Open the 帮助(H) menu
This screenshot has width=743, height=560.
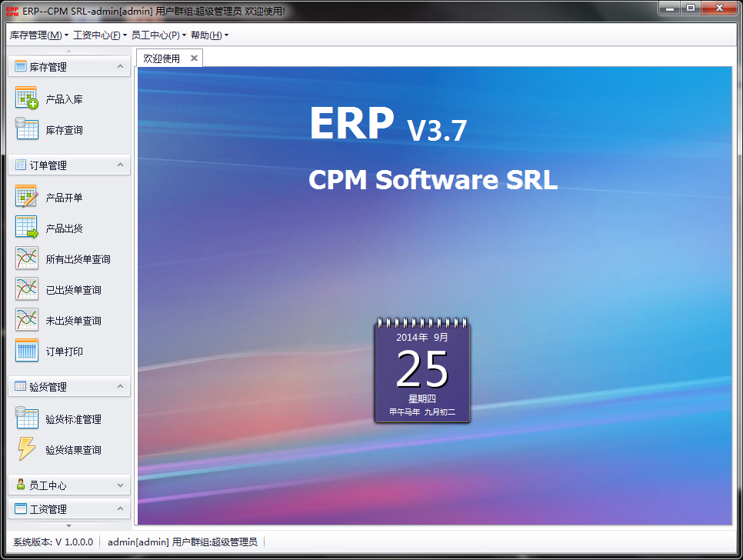pyautogui.click(x=209, y=35)
